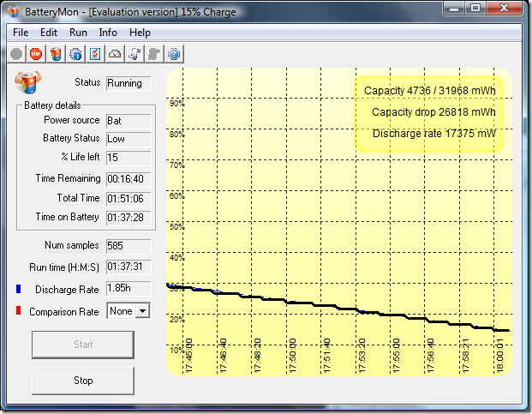Viewport: 532px width, 414px height.
Task: Click the red Comparison Rate color marker
Action: (x=19, y=312)
